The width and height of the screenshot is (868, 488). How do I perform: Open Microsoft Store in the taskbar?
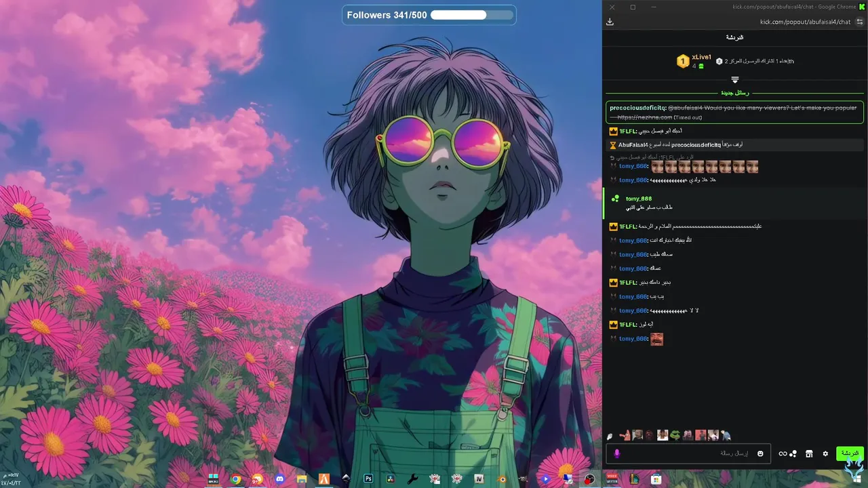656,479
